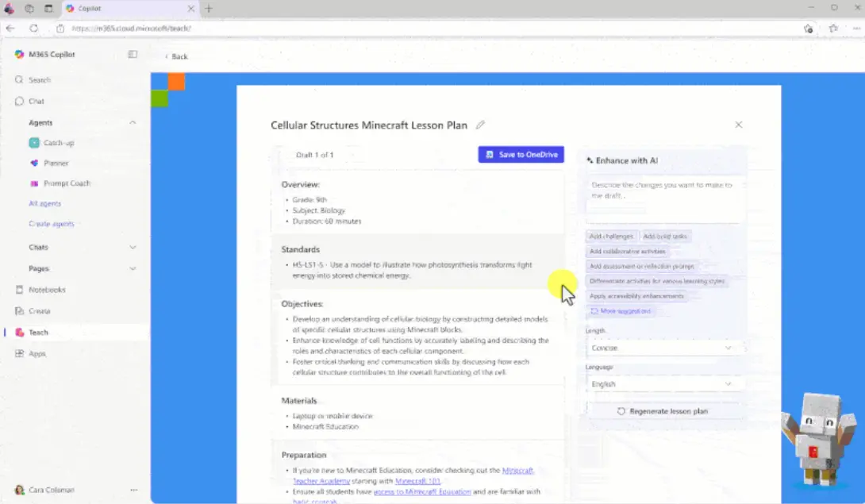Image resolution: width=865 pixels, height=504 pixels.
Task: Click Regenerate lesson plan button
Action: [x=662, y=411]
